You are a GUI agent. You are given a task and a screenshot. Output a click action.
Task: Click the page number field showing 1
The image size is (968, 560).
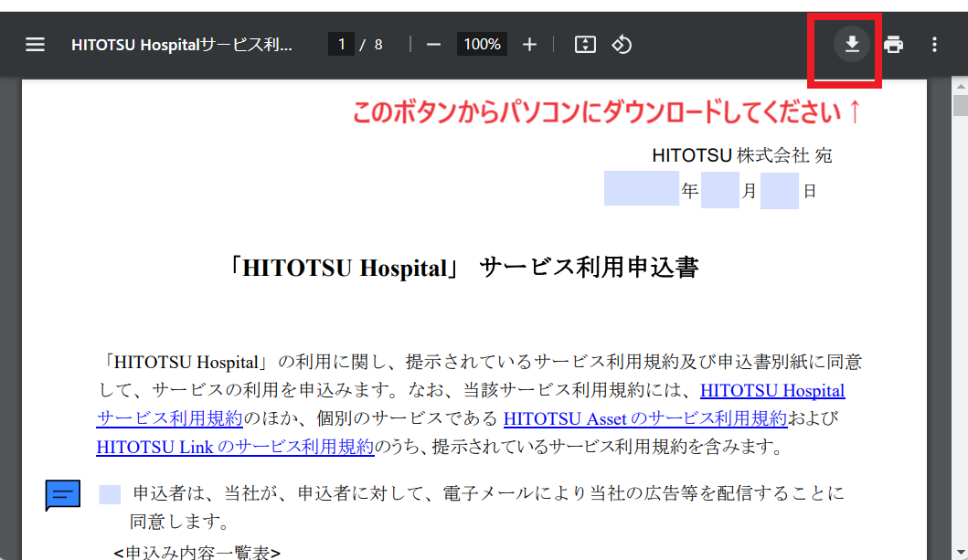(342, 45)
